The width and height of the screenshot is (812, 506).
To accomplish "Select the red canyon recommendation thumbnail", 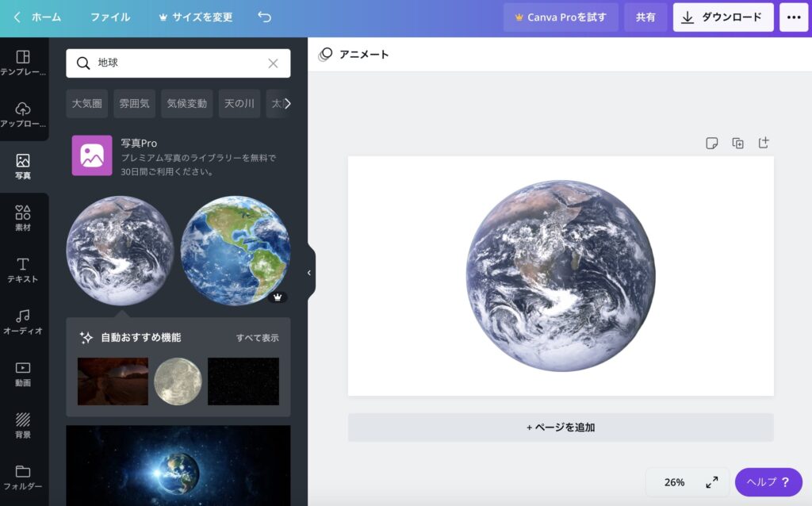I will click(113, 381).
